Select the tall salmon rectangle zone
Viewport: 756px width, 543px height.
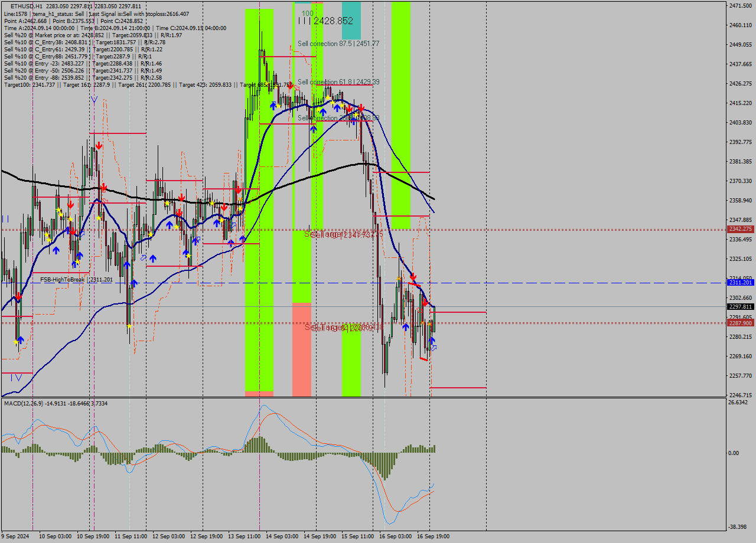coord(301,348)
